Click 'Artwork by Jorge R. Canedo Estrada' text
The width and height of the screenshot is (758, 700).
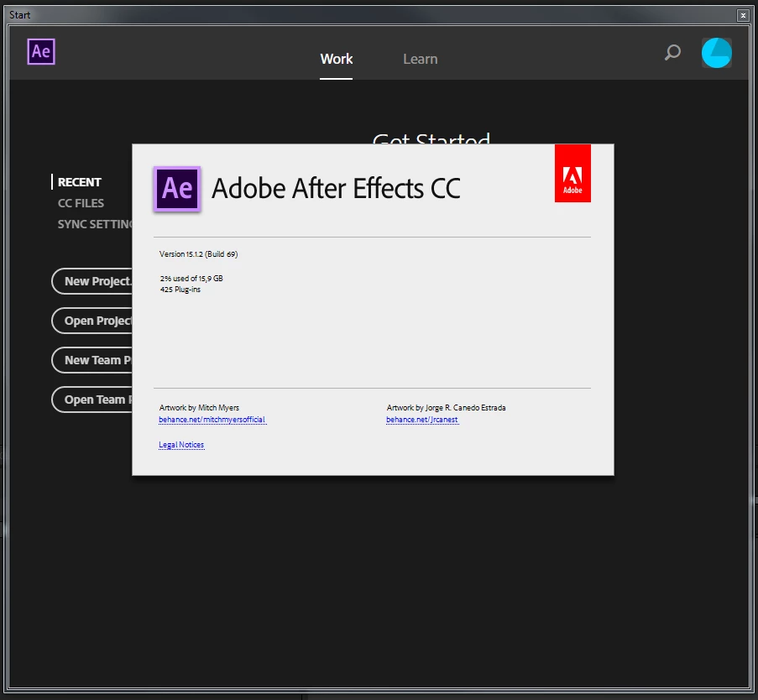tap(446, 408)
